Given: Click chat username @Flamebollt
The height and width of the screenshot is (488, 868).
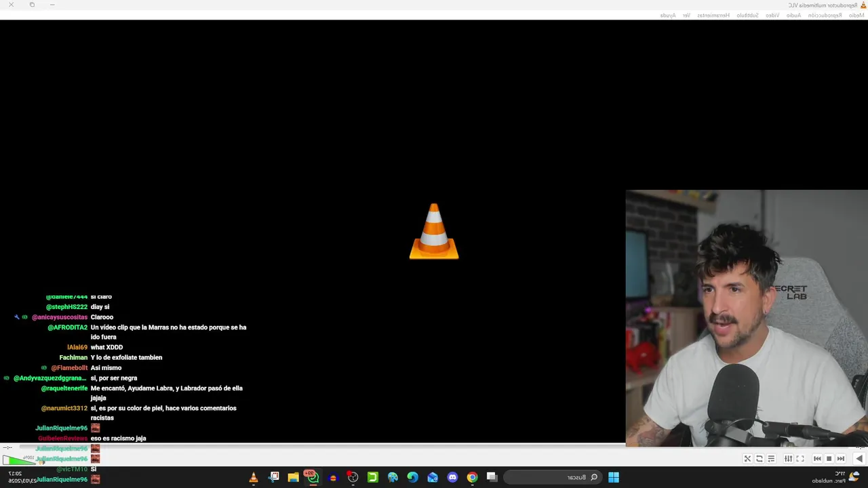Looking at the screenshot, I should pos(69,368).
